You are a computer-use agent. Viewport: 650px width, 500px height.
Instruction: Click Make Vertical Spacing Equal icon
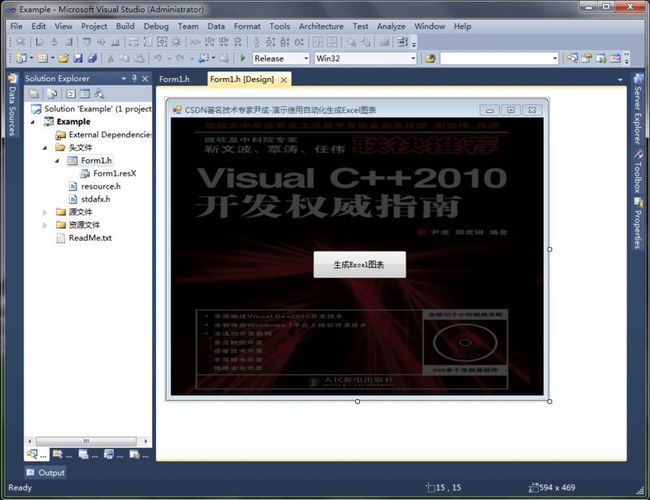257,42
